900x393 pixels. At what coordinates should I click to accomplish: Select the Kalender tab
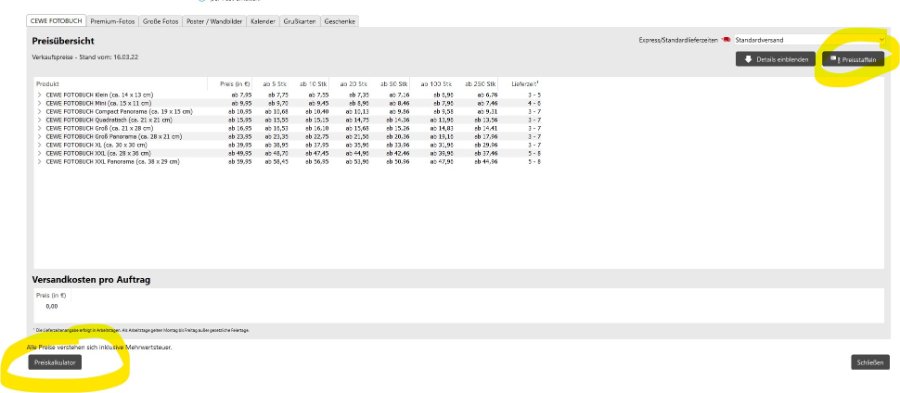pos(263,21)
